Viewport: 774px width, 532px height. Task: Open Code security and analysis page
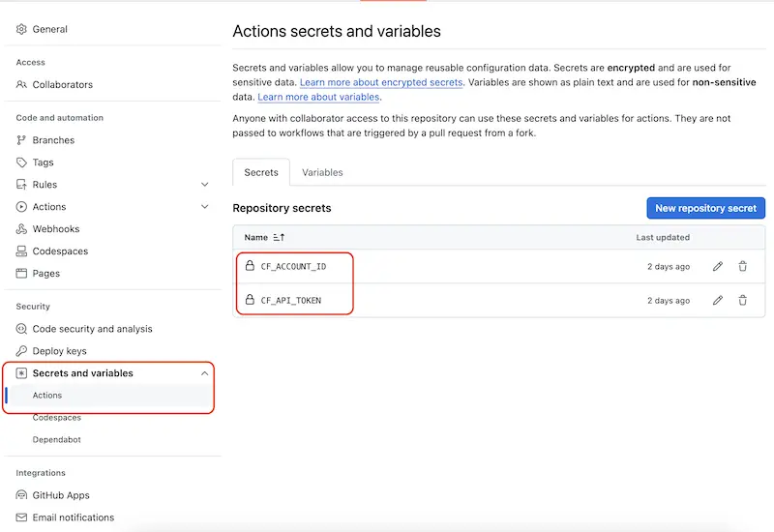92,329
